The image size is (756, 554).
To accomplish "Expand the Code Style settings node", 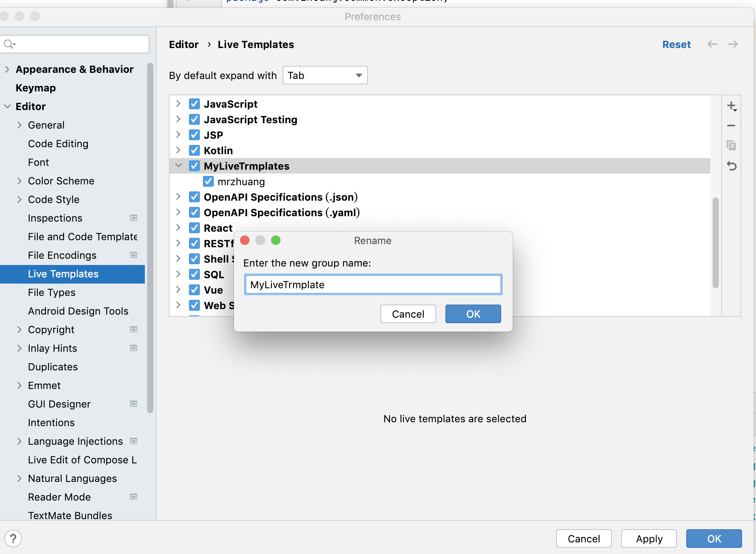I will [x=19, y=200].
